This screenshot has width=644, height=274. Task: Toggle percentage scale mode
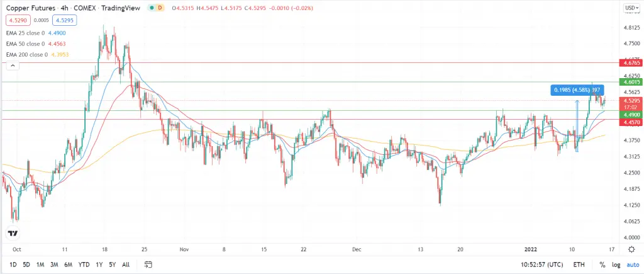tap(602, 265)
